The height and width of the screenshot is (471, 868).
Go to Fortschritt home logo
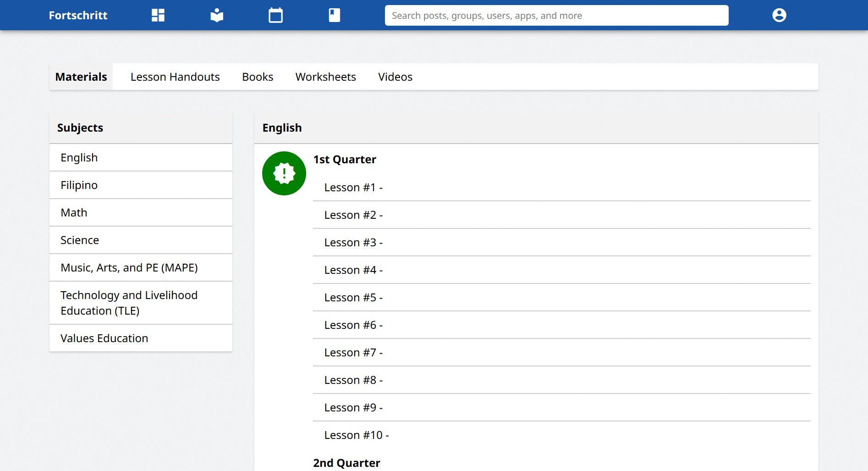[x=78, y=15]
